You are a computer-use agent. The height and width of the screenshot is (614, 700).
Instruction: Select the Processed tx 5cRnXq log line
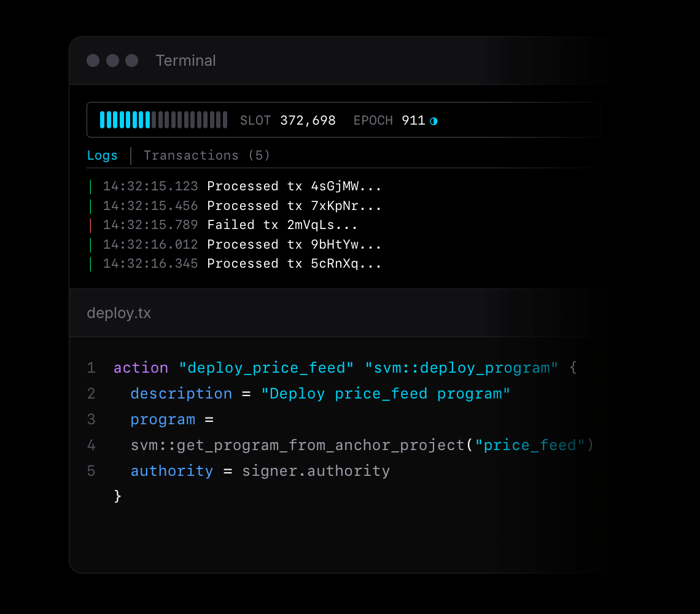[x=294, y=263]
